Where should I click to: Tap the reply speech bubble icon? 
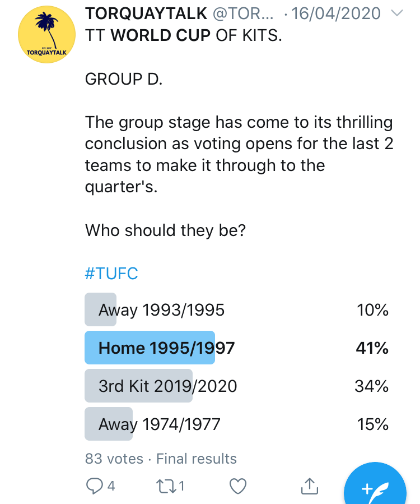coord(95,485)
